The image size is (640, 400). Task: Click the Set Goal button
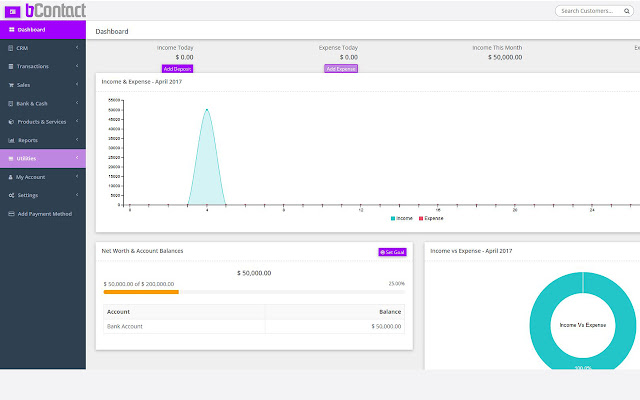[392, 252]
